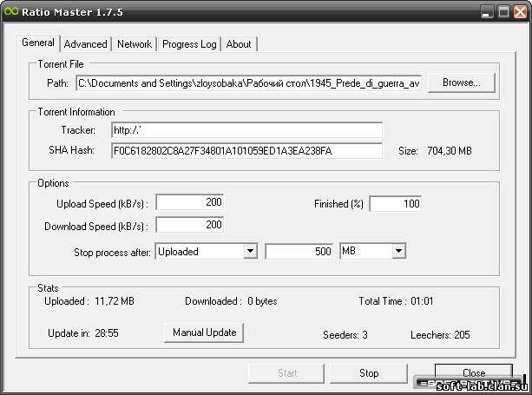
Task: Click the disabled Start button
Action: tap(287, 373)
